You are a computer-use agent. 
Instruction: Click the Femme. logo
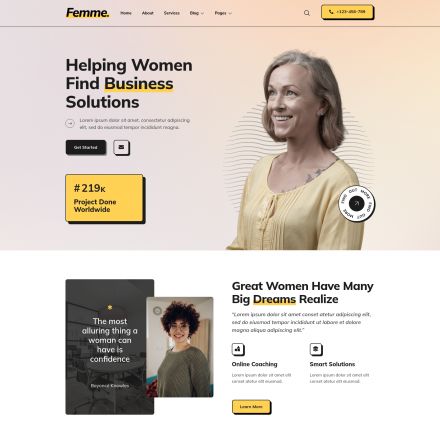[87, 13]
